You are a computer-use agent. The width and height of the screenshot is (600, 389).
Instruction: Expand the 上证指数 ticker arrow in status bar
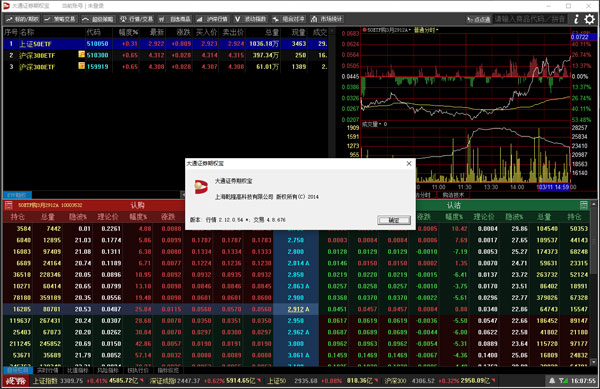[x=142, y=381]
